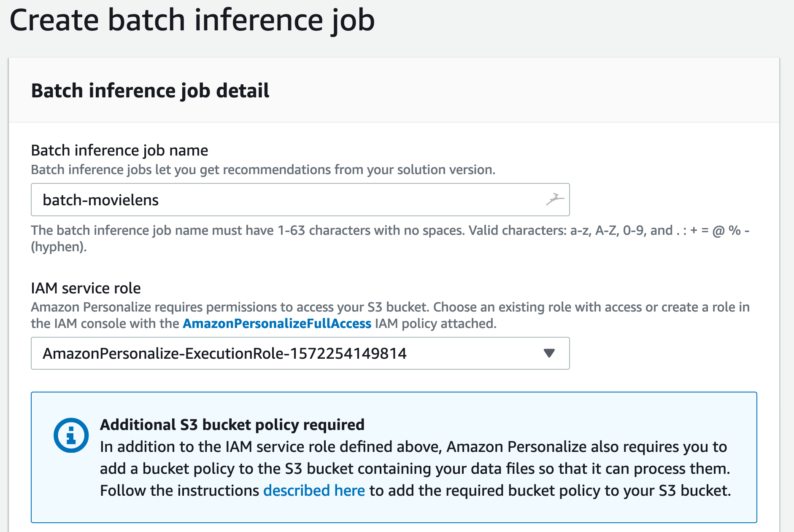Click the "In addition to the IAM" notice text
The height and width of the screenshot is (532, 794).
pos(413,446)
